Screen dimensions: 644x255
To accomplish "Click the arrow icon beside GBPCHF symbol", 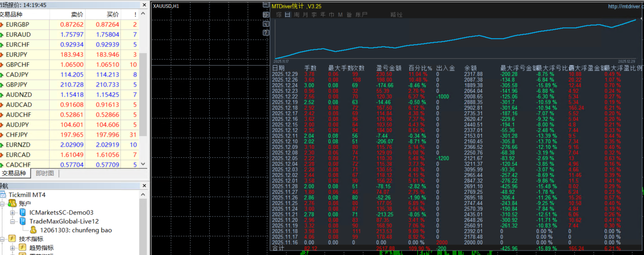I will tap(2, 65).
